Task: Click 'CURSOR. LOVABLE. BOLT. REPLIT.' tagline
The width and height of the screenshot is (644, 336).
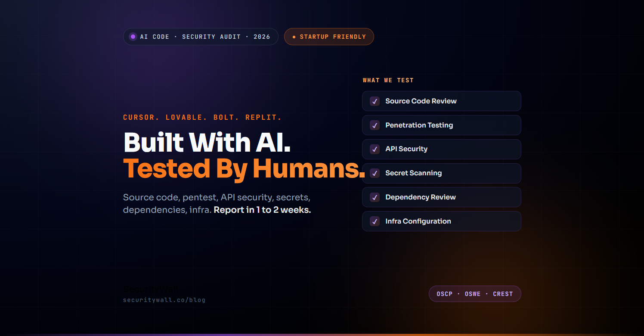Action: (x=202, y=117)
